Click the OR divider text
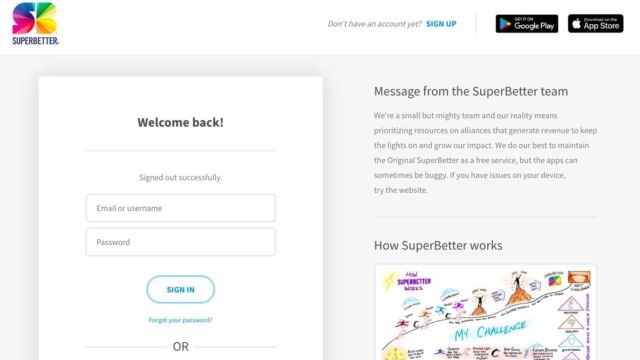 [180, 347]
